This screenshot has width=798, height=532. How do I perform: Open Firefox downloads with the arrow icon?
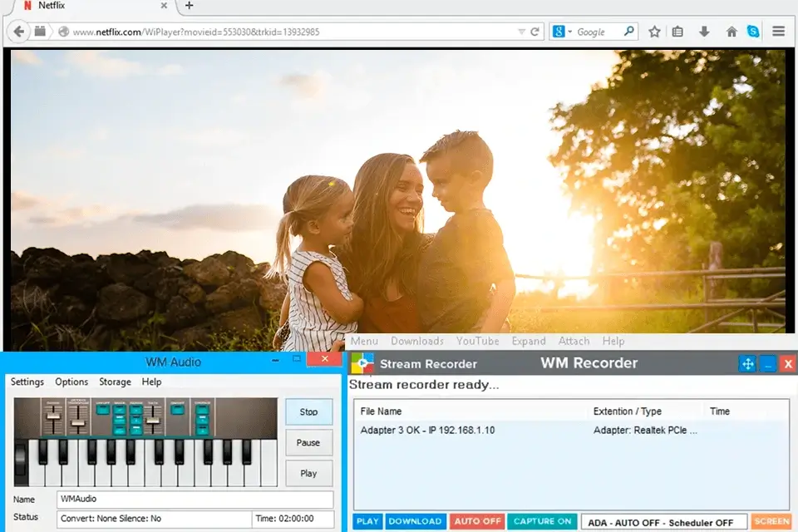coord(705,31)
